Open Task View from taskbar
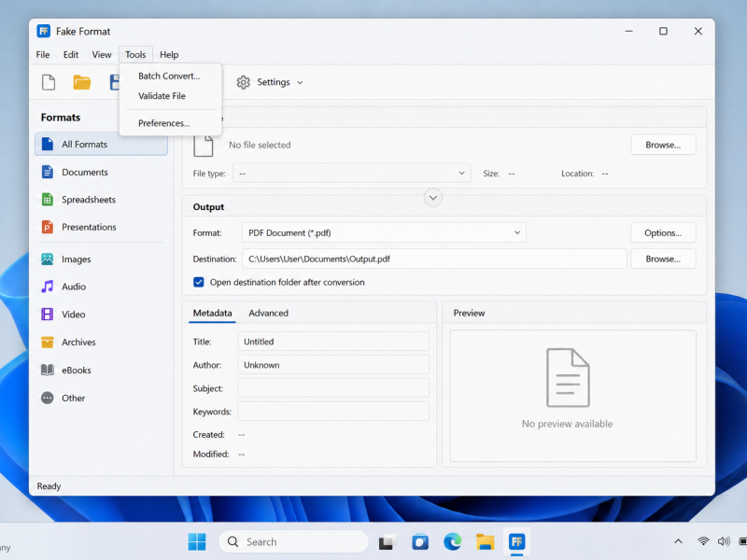 point(388,542)
